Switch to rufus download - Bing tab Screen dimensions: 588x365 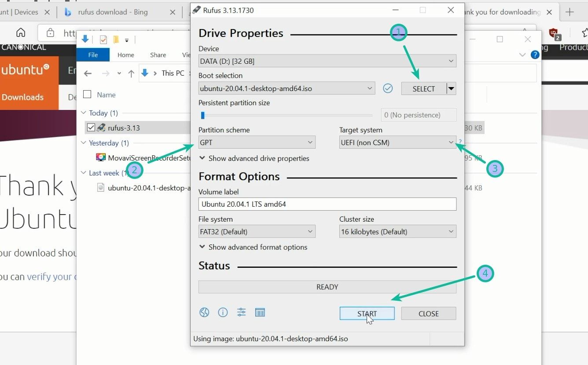click(x=113, y=12)
